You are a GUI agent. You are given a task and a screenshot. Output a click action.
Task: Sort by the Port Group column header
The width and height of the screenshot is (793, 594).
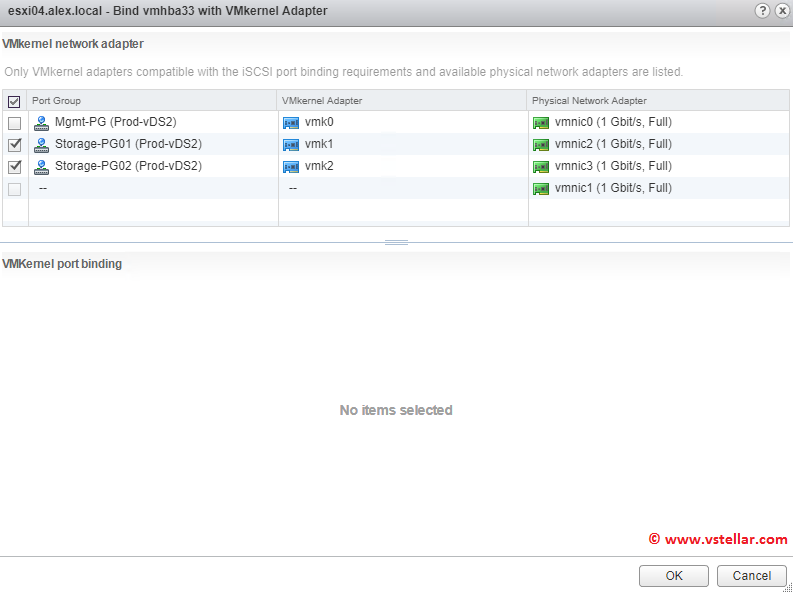[x=153, y=101]
